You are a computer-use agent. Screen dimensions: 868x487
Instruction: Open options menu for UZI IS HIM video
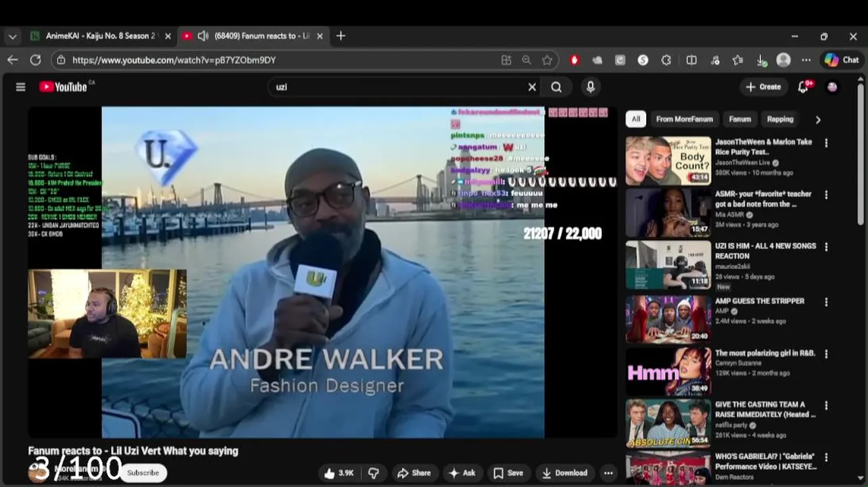pos(826,247)
